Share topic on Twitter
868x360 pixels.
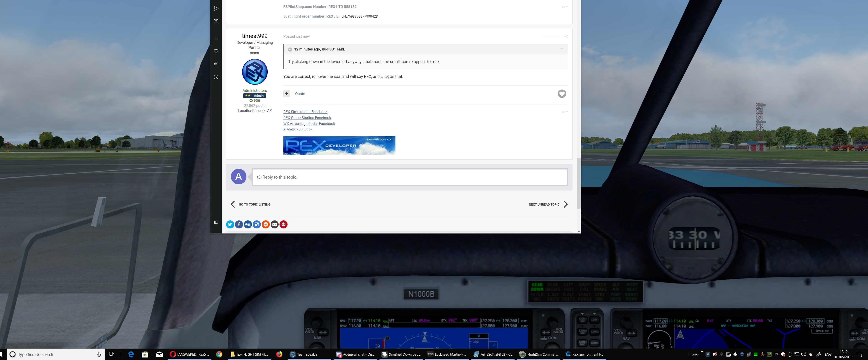[x=230, y=224]
